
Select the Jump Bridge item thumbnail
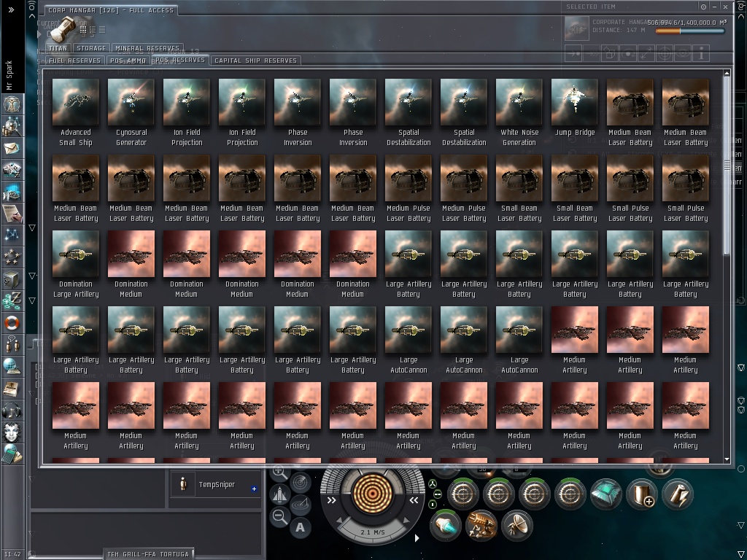[x=575, y=102]
